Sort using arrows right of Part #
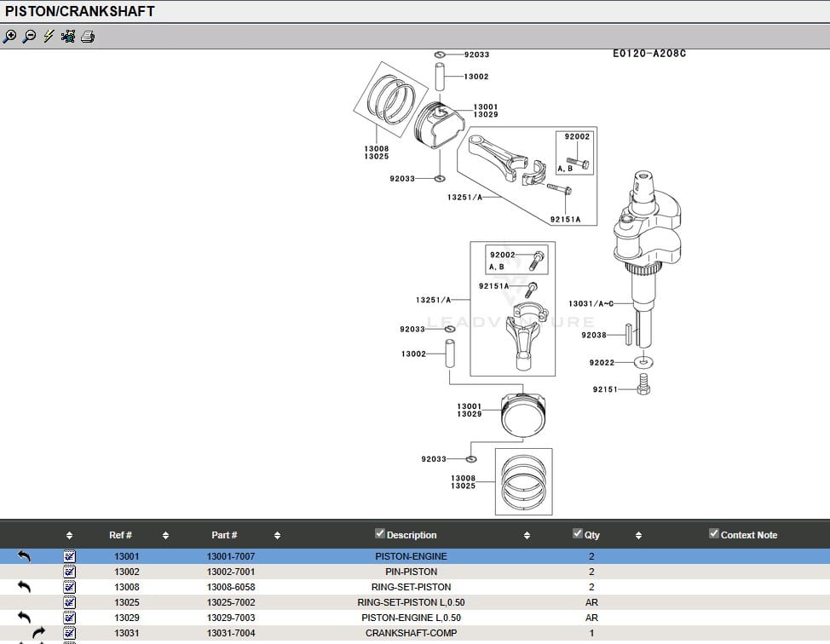 click(x=277, y=536)
